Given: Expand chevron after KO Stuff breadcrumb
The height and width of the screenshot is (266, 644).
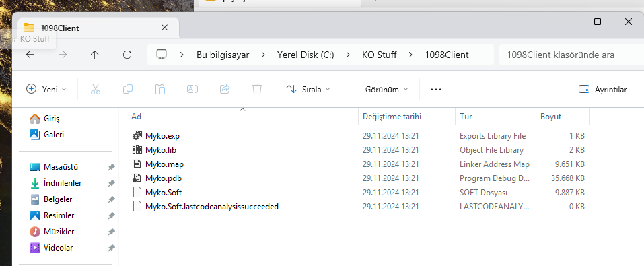Looking at the screenshot, I should 410,55.
